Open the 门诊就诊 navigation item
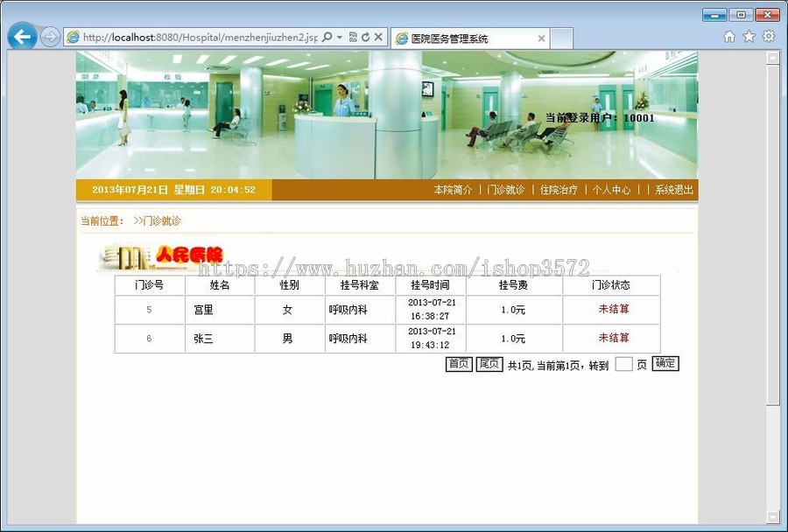Viewport: 788px width, 532px height. click(506, 190)
